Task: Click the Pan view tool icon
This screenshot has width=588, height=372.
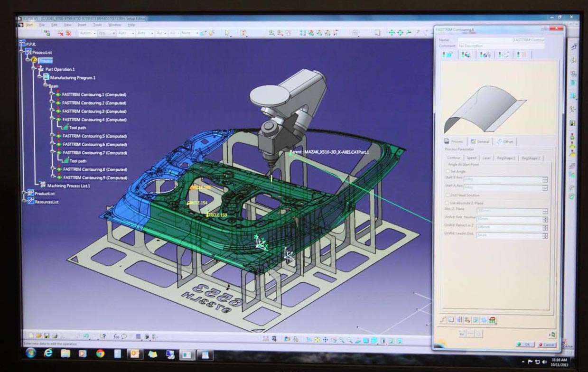Action: [x=326, y=340]
